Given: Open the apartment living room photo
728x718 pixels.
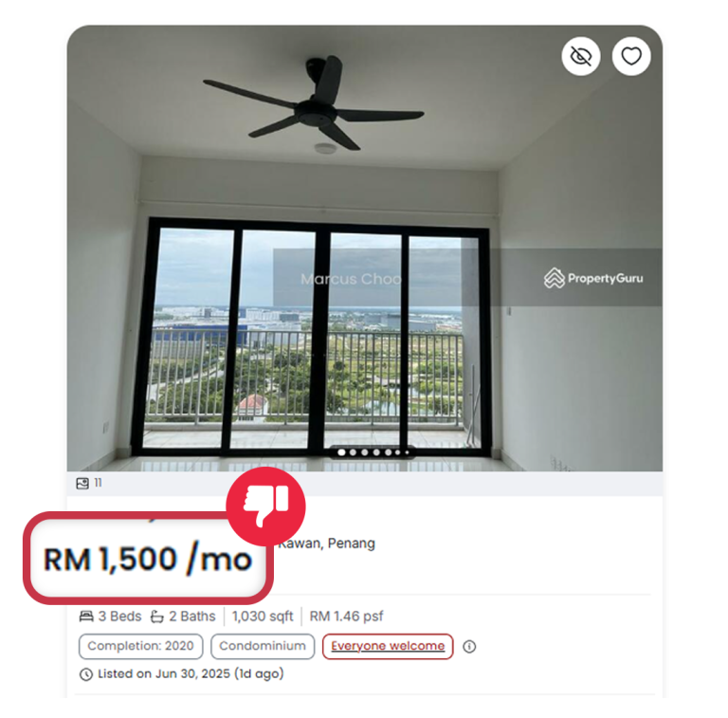Looking at the screenshot, I should coord(364,249).
